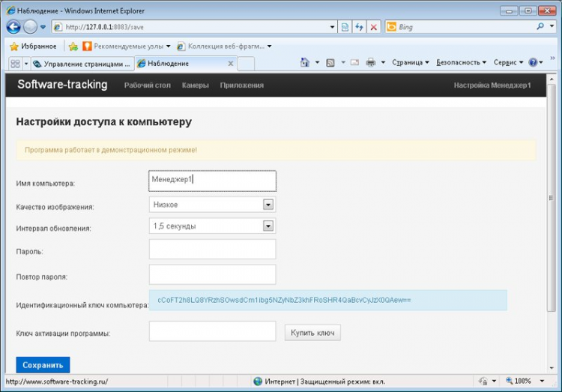Screen dimensions: 562x392
Task: Open the Избранное favorites button
Action: coord(33,46)
